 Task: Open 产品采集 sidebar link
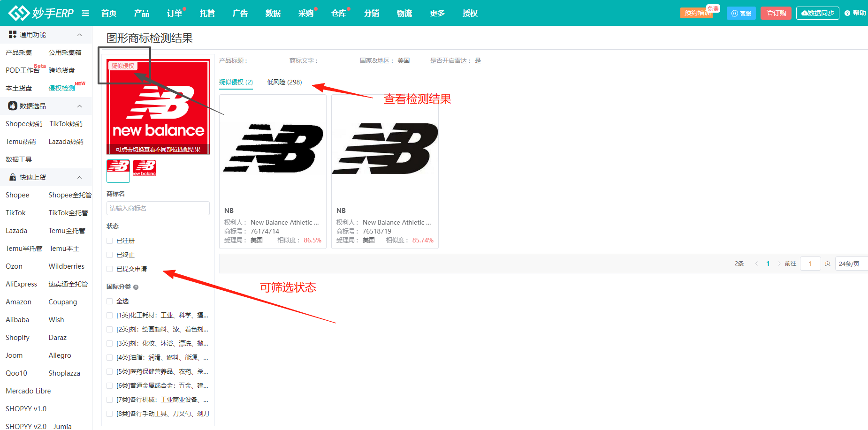point(19,53)
